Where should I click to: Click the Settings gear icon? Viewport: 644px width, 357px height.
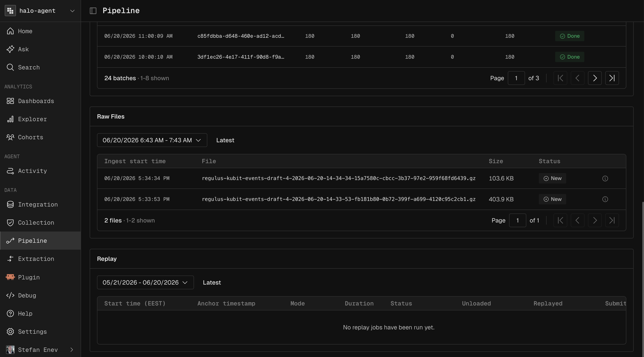click(x=10, y=332)
